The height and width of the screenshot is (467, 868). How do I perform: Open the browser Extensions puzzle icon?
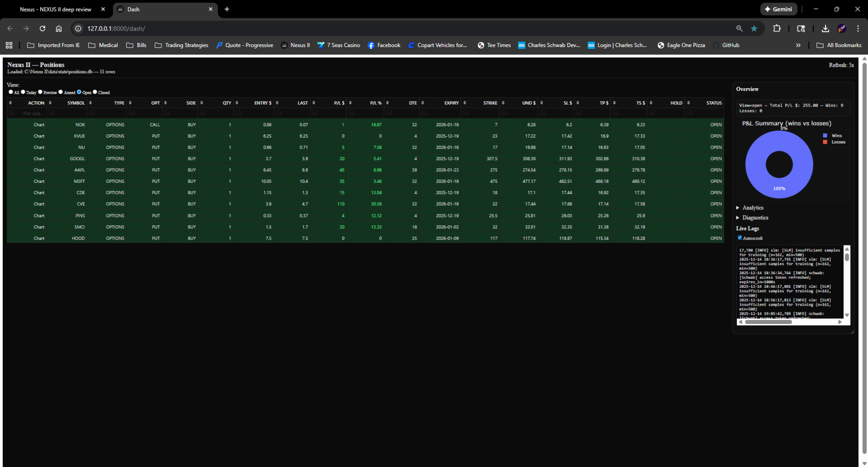[x=777, y=28]
